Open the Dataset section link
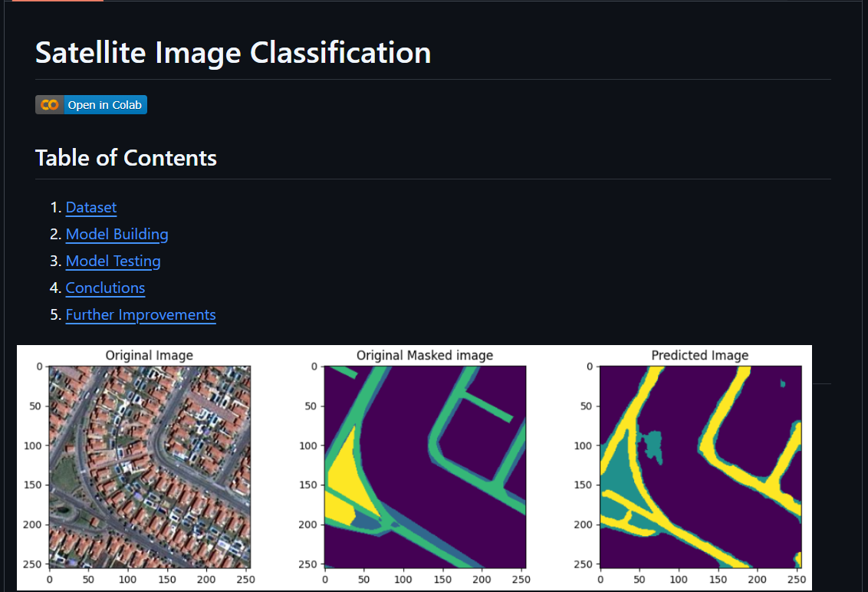868x592 pixels. click(x=90, y=207)
